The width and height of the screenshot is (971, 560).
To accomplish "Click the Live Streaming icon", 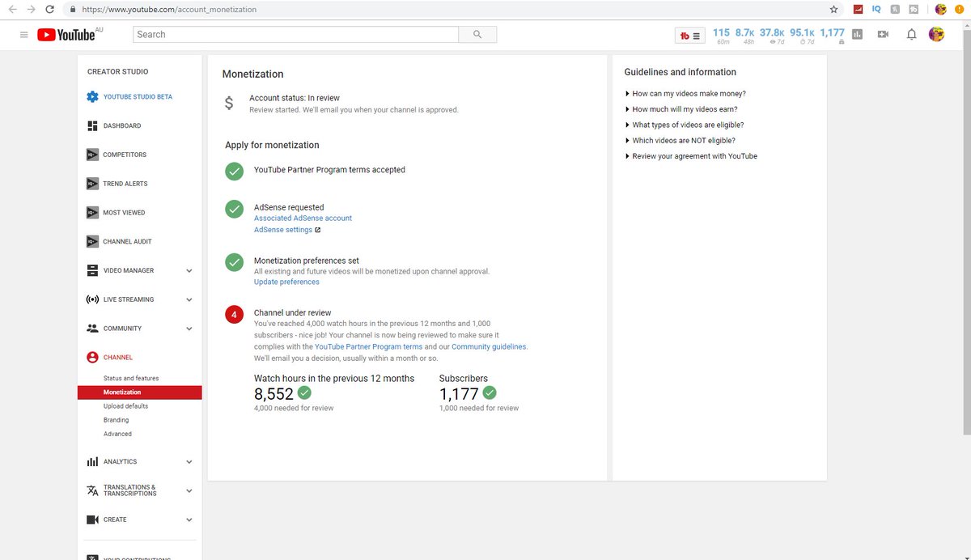I will point(92,299).
